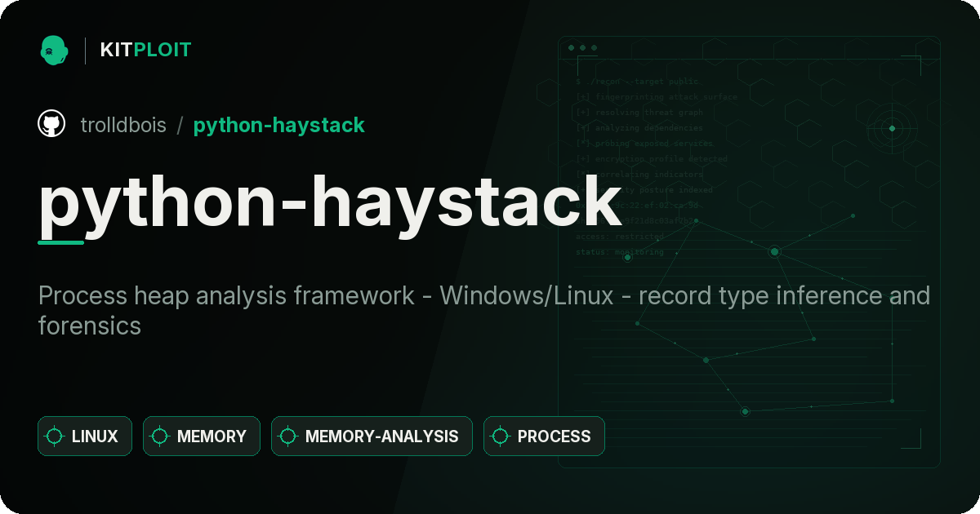Screen dimensions: 980x514
Task: Click 'status: monitoring' terminal line
Action: point(619,252)
